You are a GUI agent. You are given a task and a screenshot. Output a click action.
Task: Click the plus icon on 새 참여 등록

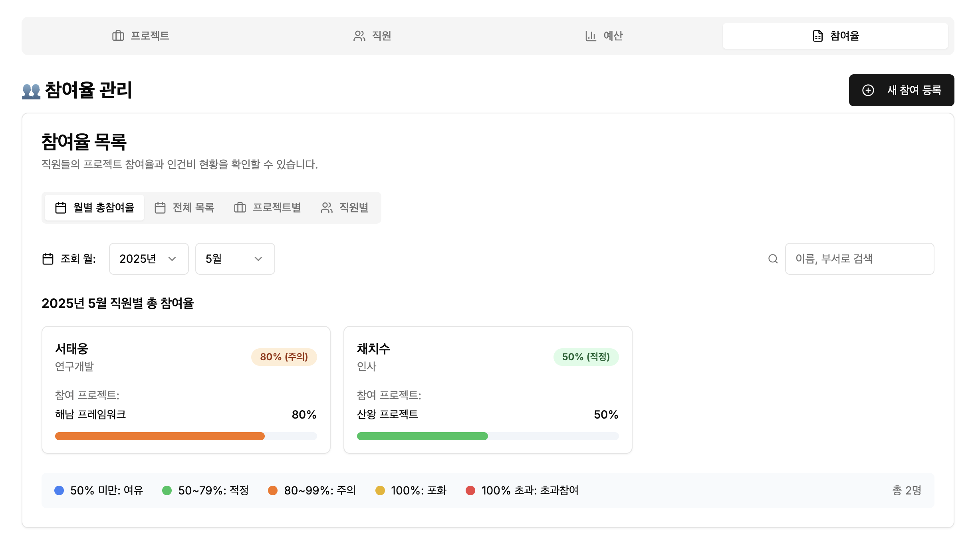click(x=869, y=90)
